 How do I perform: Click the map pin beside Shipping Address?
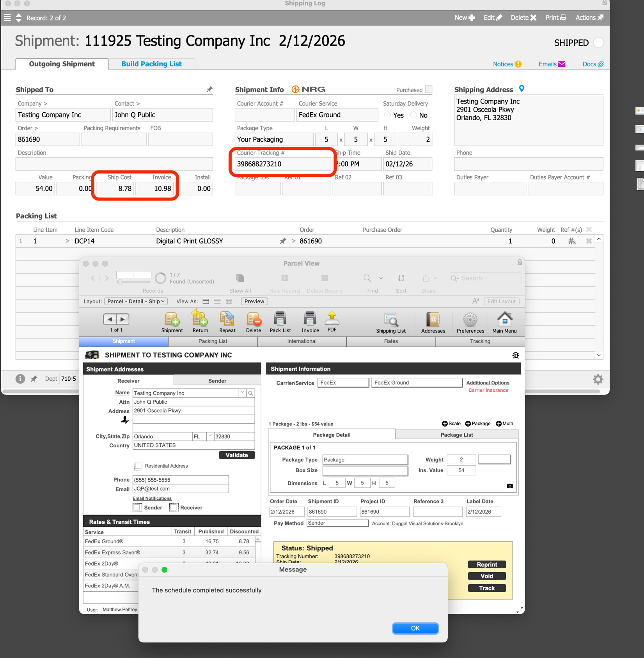click(x=522, y=88)
